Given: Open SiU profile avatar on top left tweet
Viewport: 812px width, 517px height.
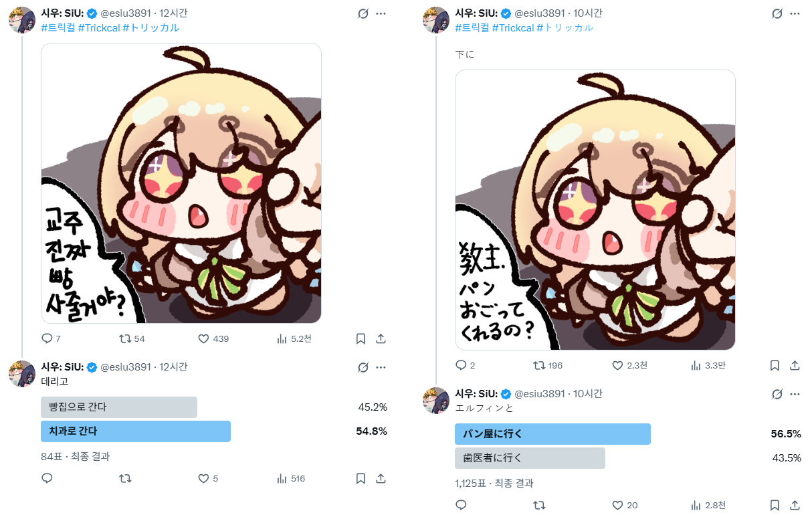Looking at the screenshot, I should pyautogui.click(x=21, y=20).
